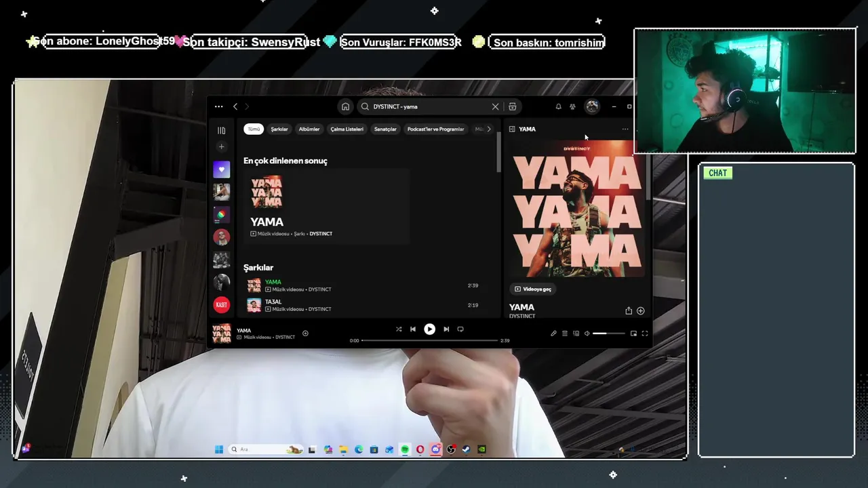Open Spotify from the taskbar
This screenshot has width=868, height=488.
(405, 449)
